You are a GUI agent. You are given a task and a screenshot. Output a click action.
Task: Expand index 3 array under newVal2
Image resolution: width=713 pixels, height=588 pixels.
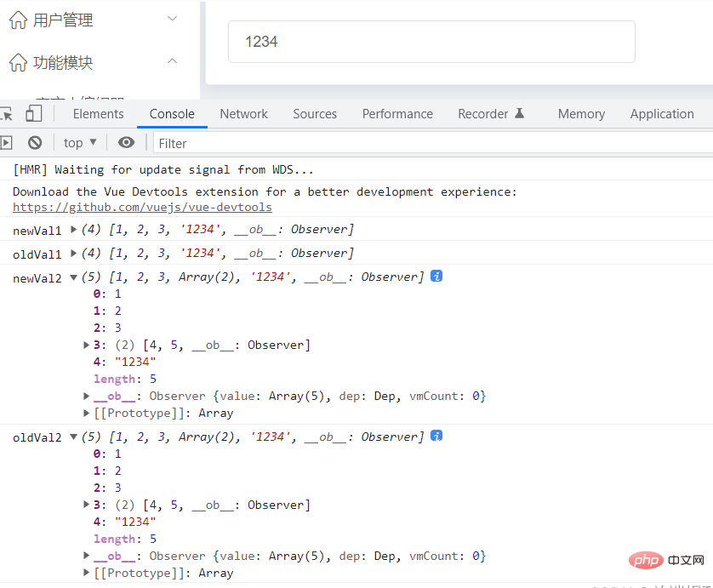(x=87, y=345)
